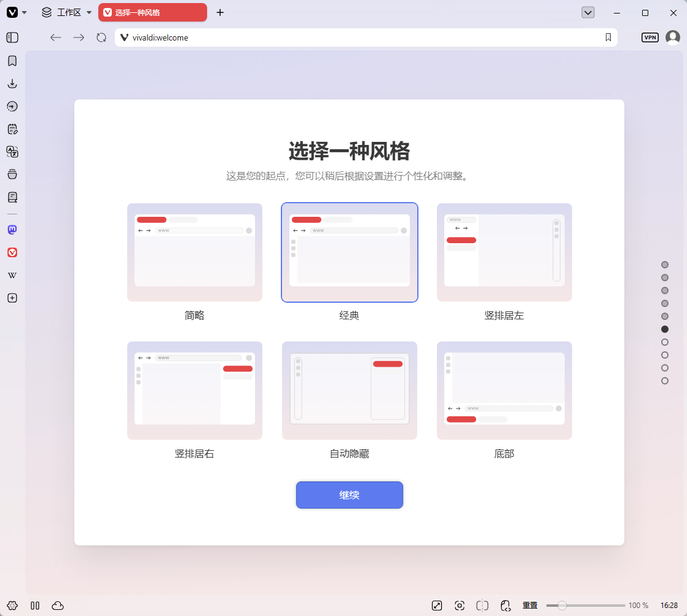The height and width of the screenshot is (616, 687).
Task: Bookmark this page from address bar
Action: point(608,37)
